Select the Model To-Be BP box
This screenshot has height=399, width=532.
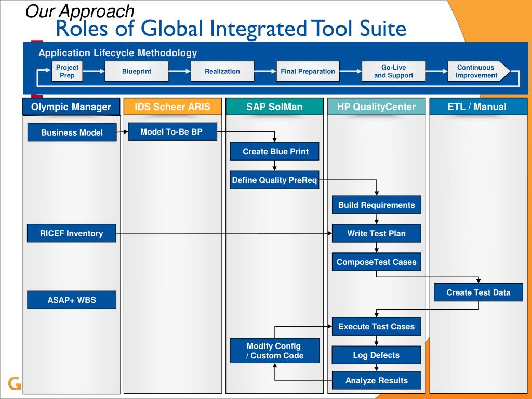172,131
